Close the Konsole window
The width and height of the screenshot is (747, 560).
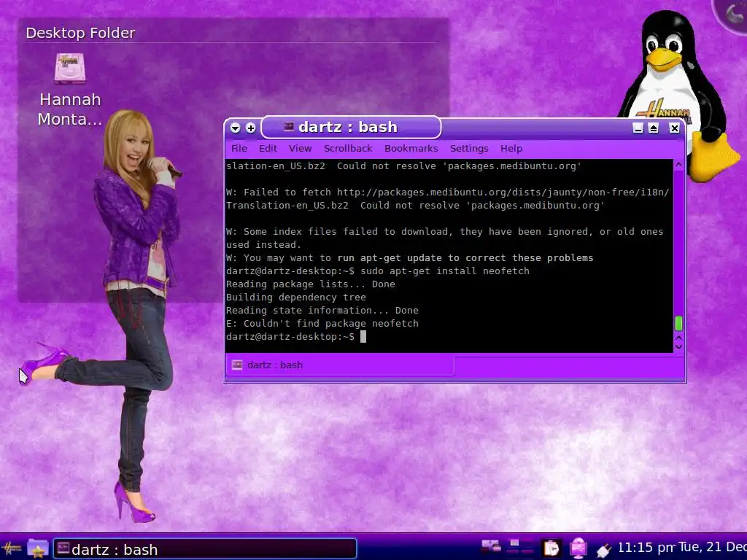point(674,128)
